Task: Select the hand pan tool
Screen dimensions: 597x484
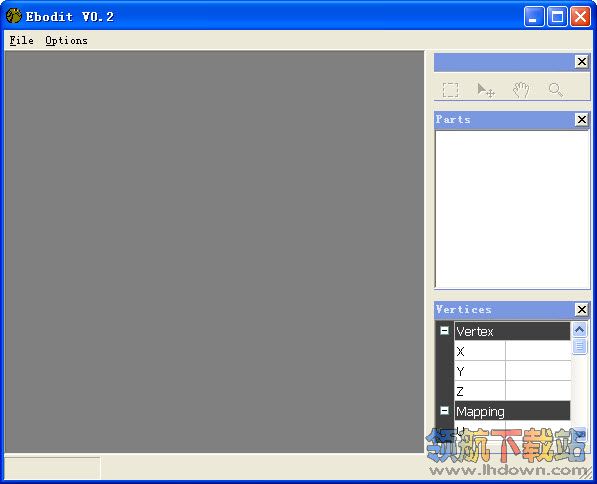Action: click(x=521, y=90)
